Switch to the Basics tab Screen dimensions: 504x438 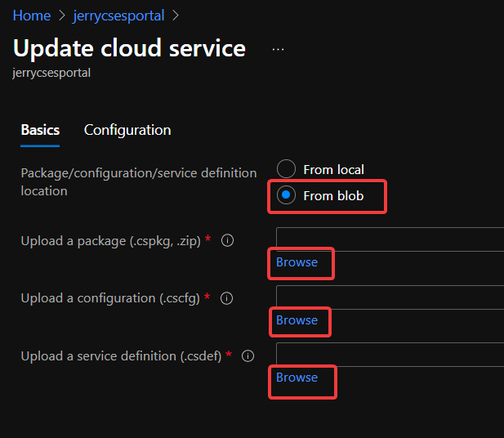[40, 130]
